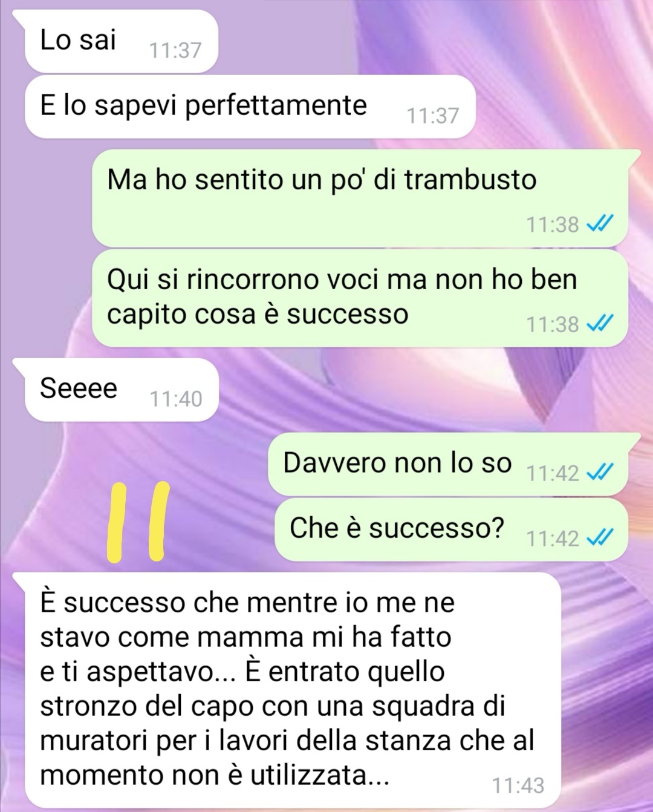Tap the "Ma ho sentito un po' di trambusto" message
The width and height of the screenshot is (653, 812).
click(x=360, y=198)
